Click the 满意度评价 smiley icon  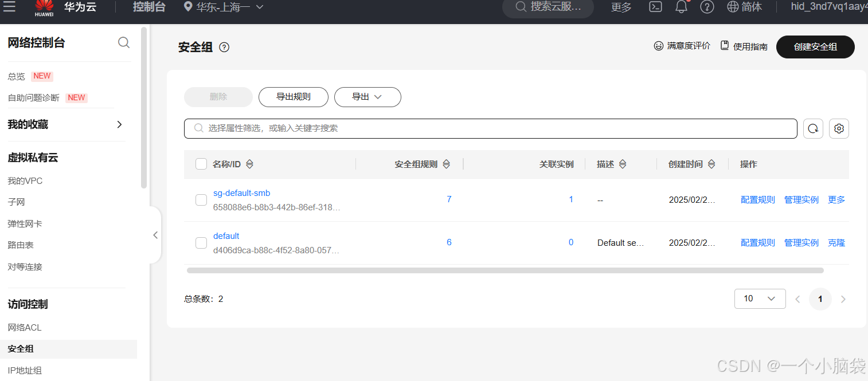pos(659,46)
